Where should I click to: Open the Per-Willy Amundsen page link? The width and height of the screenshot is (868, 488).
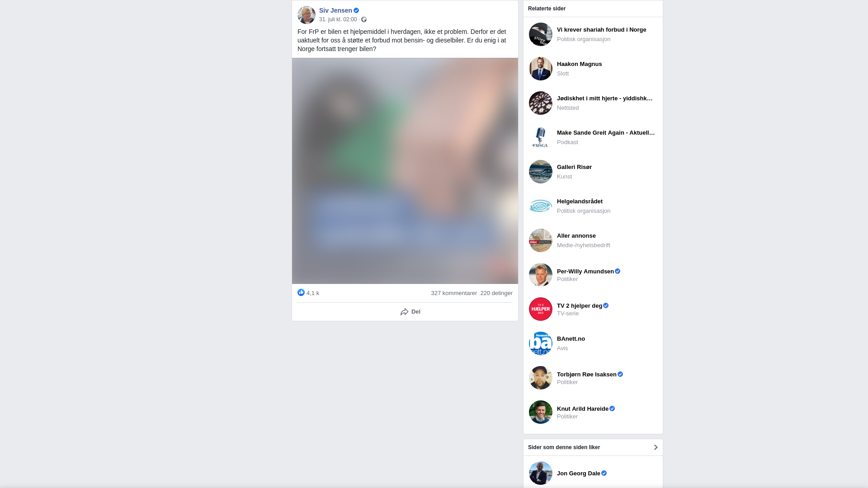pos(585,271)
